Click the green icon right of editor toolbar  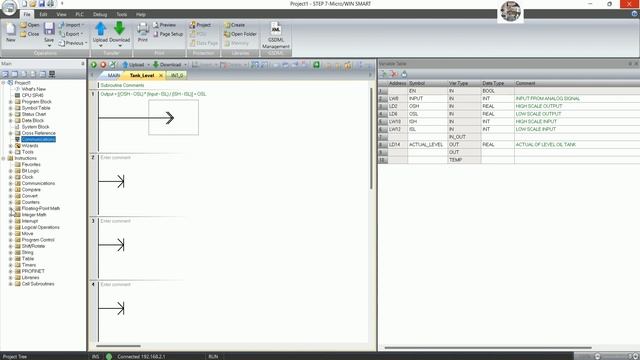pyautogui.click(x=316, y=64)
